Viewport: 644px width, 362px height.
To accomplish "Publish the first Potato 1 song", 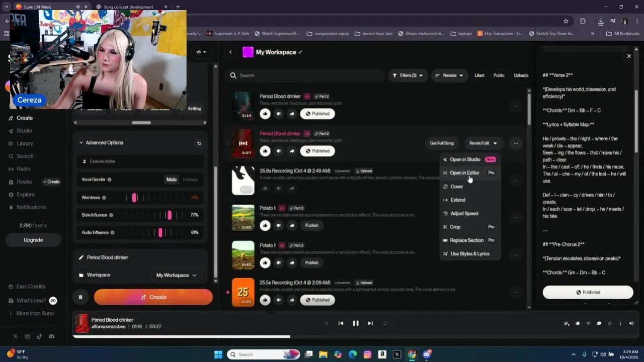I will click(311, 225).
